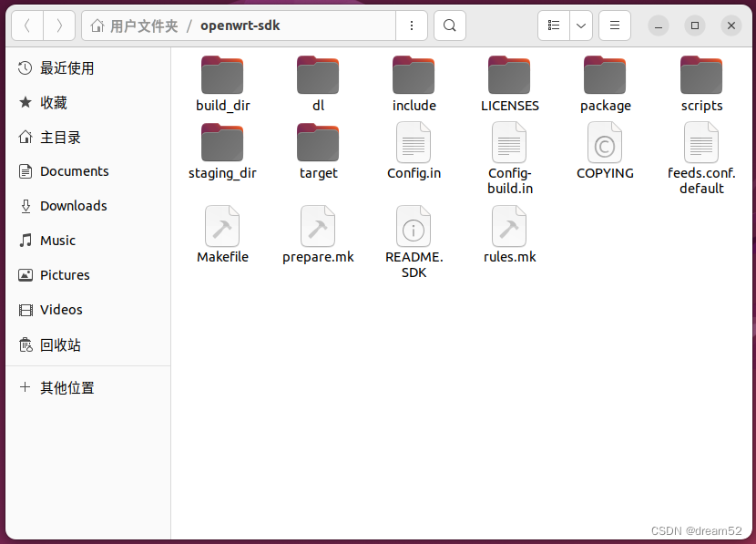This screenshot has width=756, height=544.
Task: Open 回收站 trash in the sidebar
Action: coord(88,344)
